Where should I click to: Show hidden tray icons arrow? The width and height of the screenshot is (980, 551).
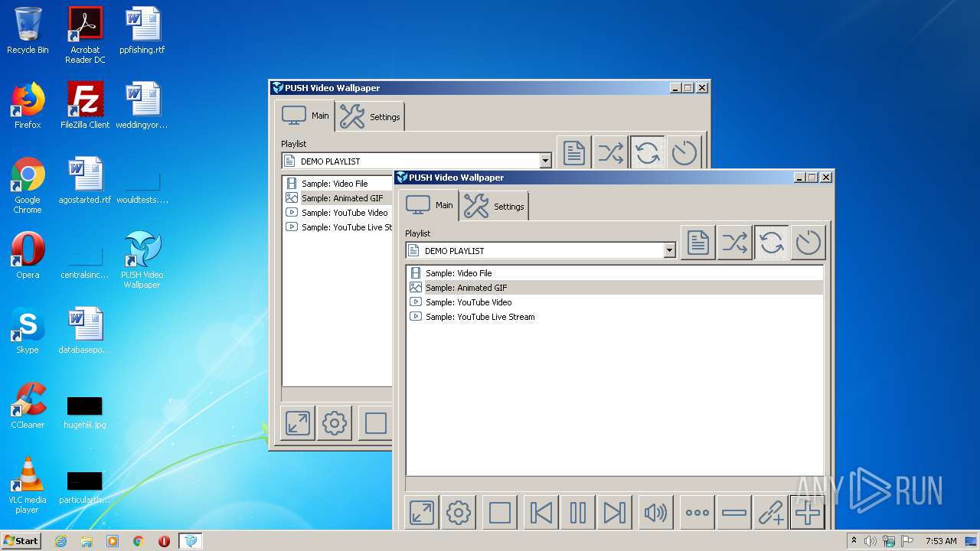pos(854,541)
